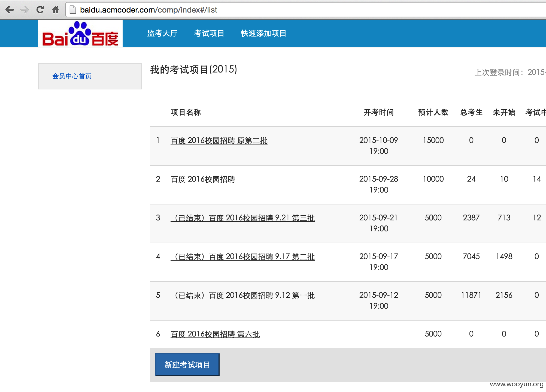Open the 快速添加项目 menu item
546x392 pixels.
263,33
